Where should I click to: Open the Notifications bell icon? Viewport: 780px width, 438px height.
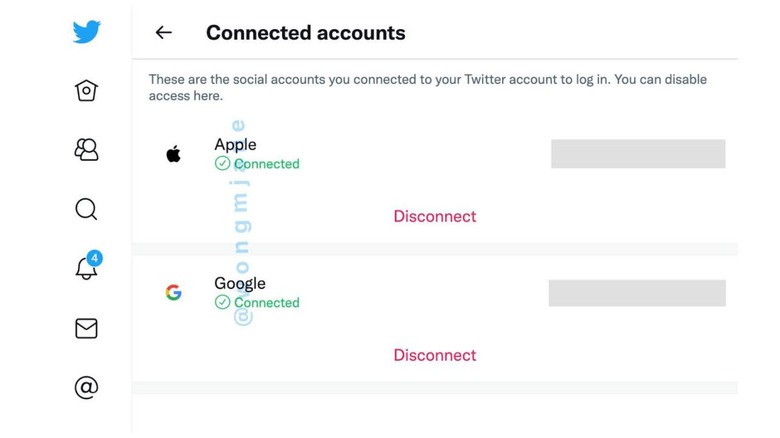pyautogui.click(x=86, y=268)
